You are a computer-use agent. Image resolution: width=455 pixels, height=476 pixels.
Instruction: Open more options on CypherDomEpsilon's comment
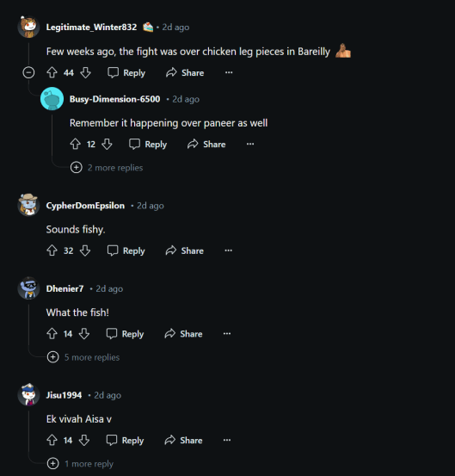click(x=229, y=250)
